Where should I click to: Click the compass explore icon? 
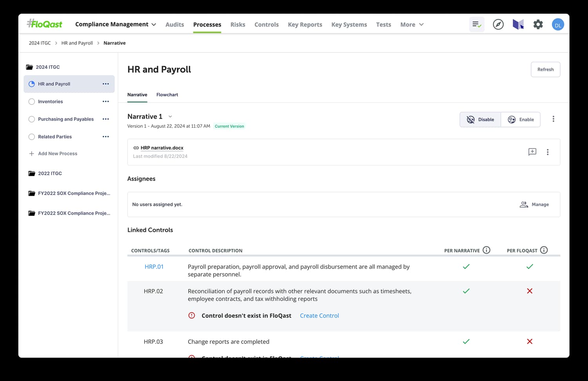click(x=498, y=24)
